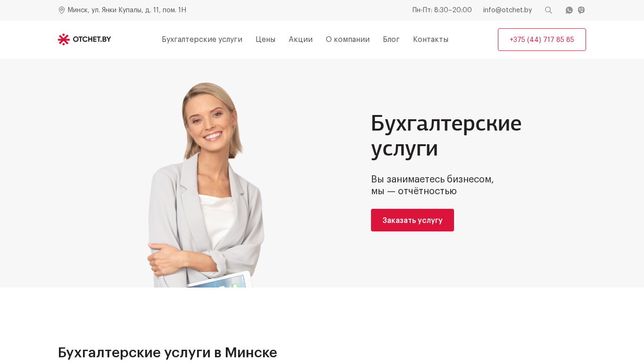Go to the Блог section
The image size is (644, 362).
391,40
